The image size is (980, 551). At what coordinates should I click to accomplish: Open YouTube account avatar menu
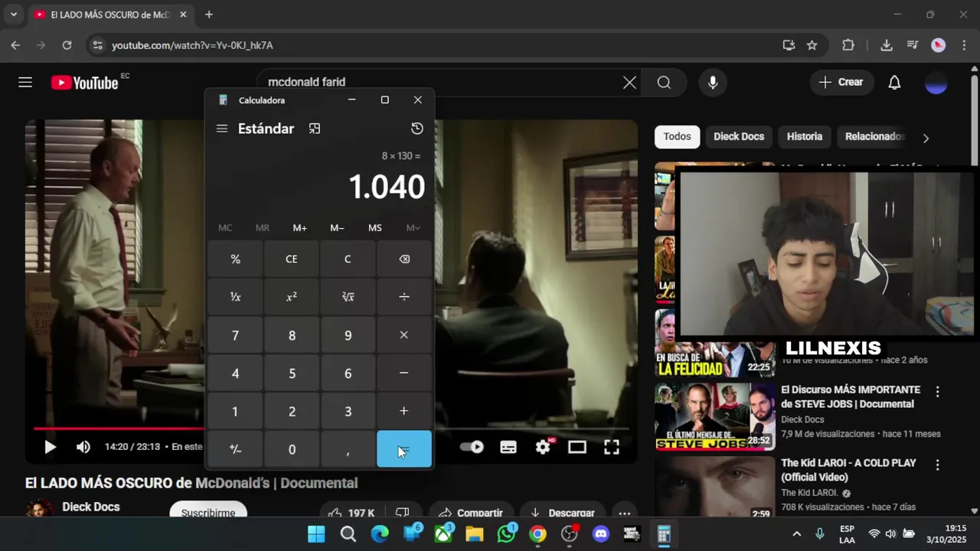pos(936,83)
